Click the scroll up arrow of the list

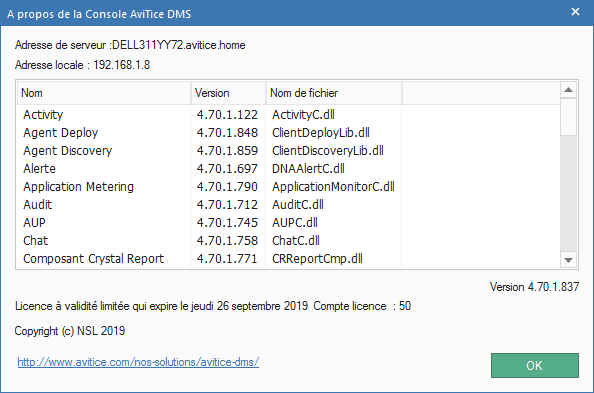568,90
